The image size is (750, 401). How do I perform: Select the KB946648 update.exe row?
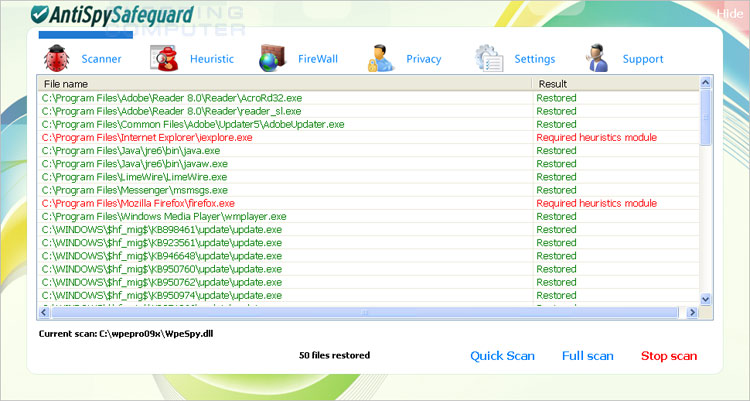pyautogui.click(x=368, y=256)
